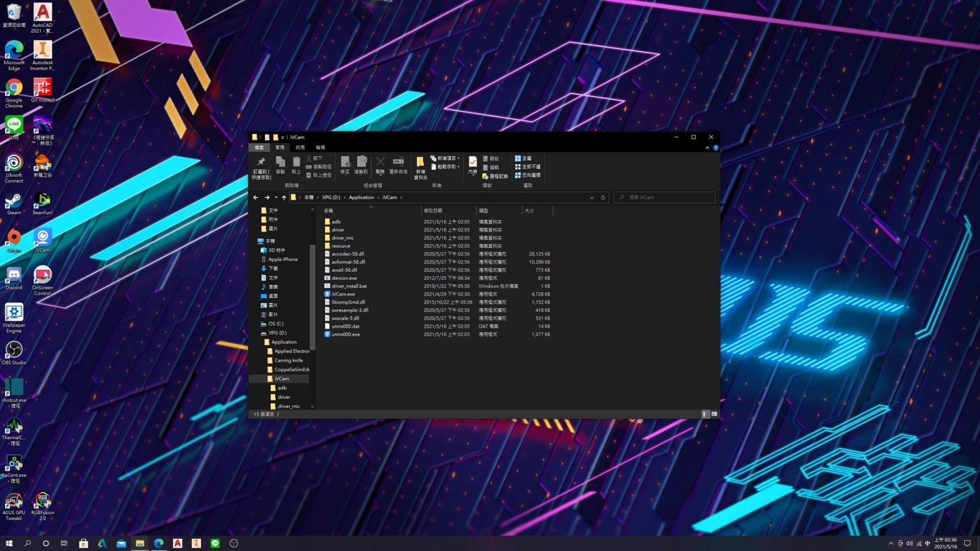Viewport: 980px width, 551px height.
Task: Click the 本機 breadcrumb in the address bar
Action: pyautogui.click(x=309, y=197)
